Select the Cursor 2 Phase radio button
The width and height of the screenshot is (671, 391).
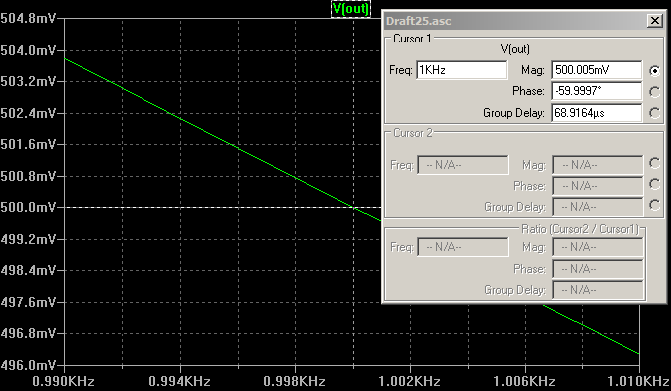coord(654,184)
